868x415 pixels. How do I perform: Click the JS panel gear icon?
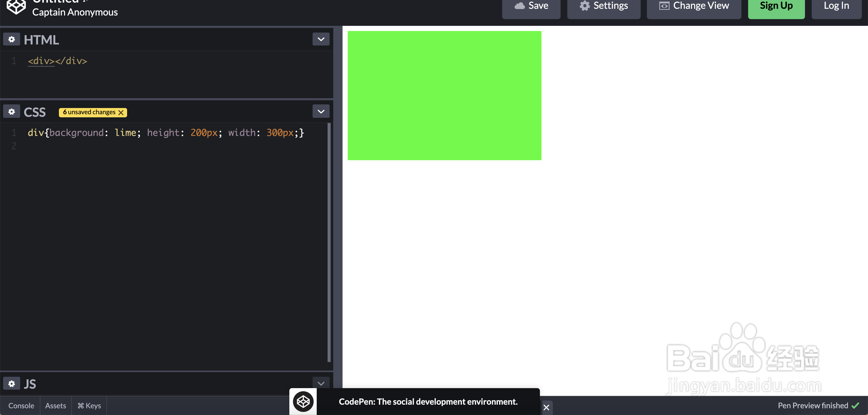pyautogui.click(x=11, y=383)
